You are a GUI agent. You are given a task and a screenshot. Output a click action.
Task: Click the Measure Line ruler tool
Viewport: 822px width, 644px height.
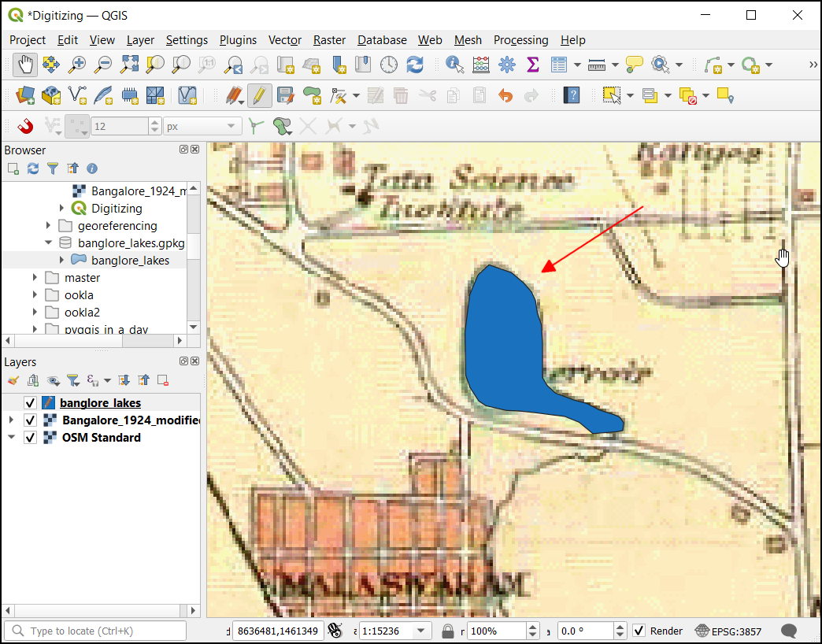point(597,65)
